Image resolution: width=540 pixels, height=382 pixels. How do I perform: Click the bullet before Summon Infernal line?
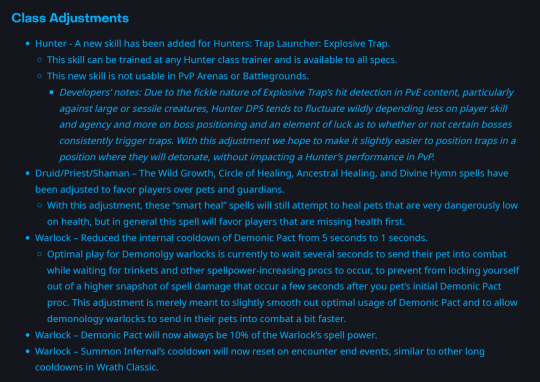[x=28, y=351]
